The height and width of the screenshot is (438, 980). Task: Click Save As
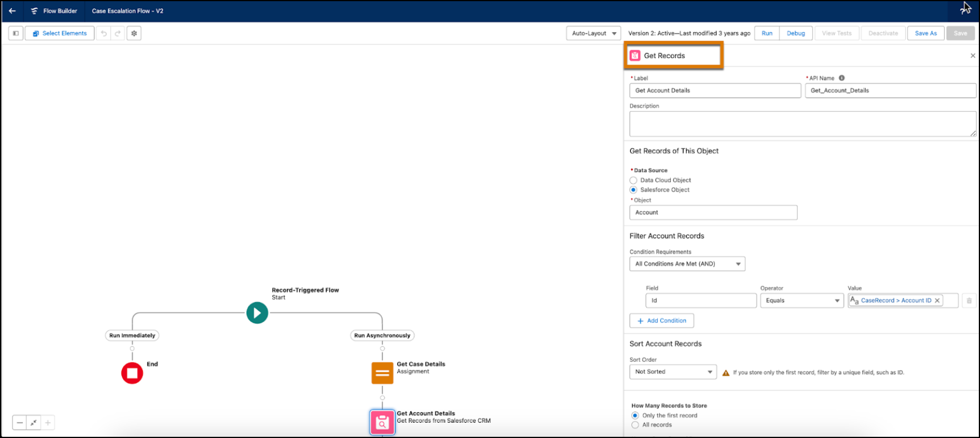pos(926,33)
